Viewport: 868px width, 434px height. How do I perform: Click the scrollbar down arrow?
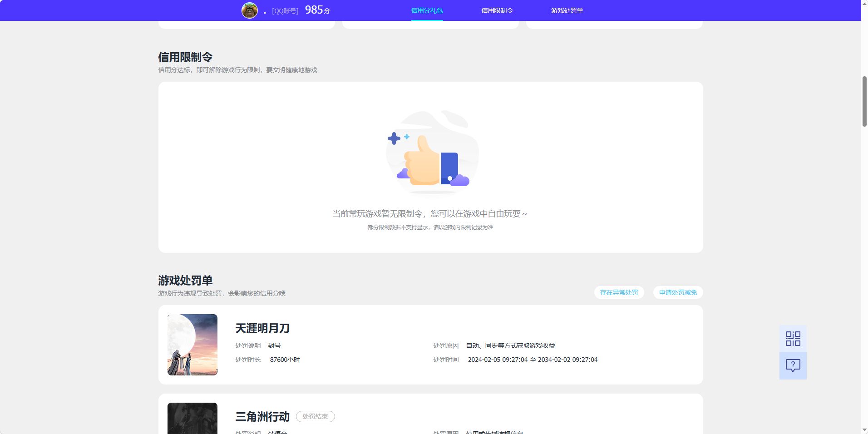[x=864, y=430]
